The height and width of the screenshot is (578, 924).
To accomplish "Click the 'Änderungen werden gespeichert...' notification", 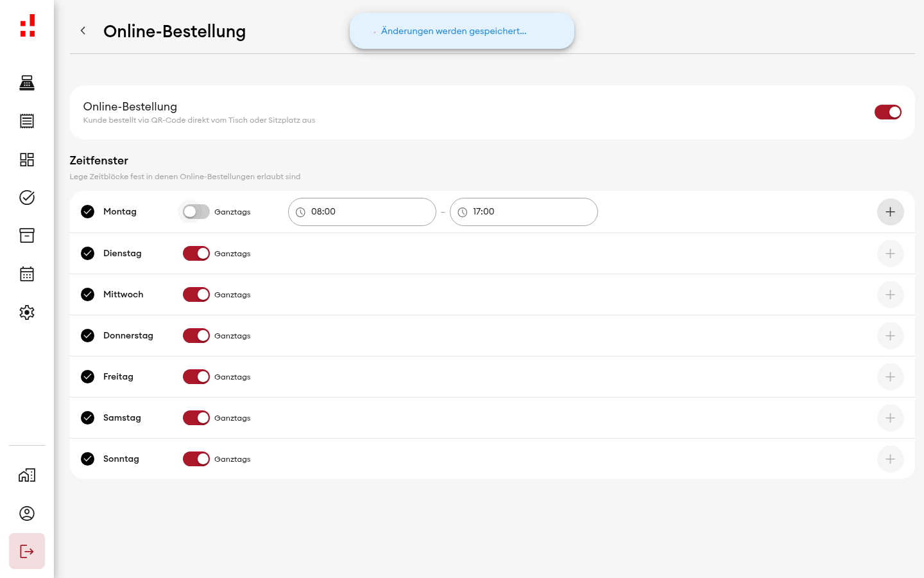I will (x=462, y=31).
